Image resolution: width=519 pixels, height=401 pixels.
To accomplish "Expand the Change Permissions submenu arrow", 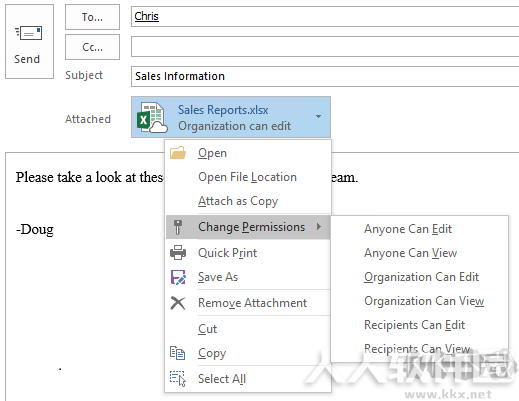I will [319, 227].
